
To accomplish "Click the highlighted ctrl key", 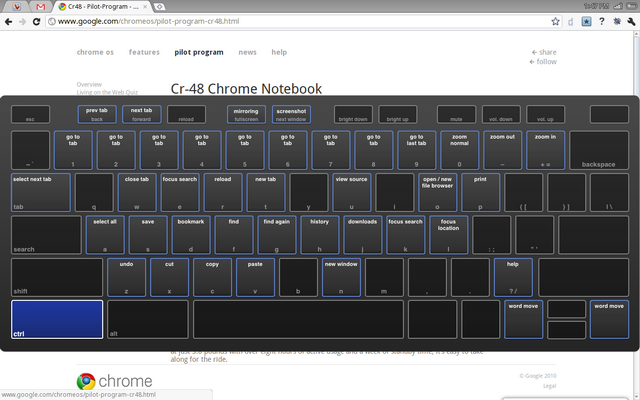I will click(57, 320).
